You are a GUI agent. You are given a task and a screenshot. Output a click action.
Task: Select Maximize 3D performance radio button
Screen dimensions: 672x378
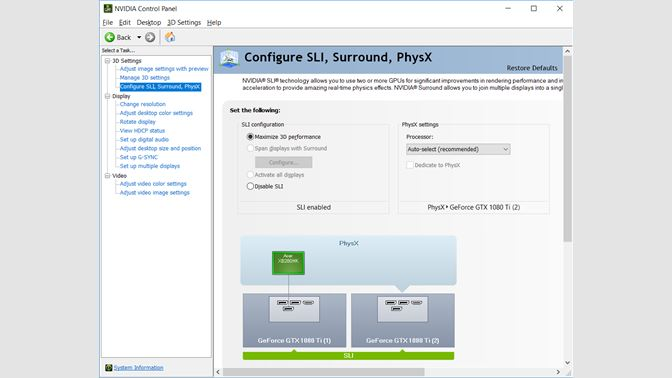click(250, 137)
